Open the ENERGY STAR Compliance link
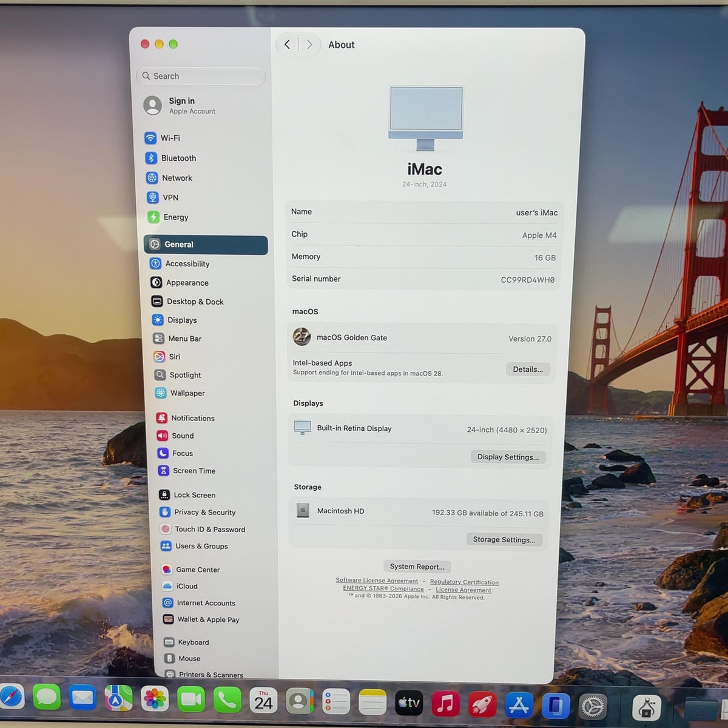728x728 pixels. (383, 588)
